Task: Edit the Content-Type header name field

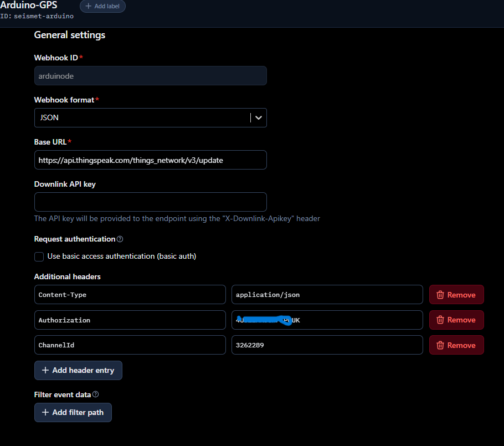Action: click(130, 295)
